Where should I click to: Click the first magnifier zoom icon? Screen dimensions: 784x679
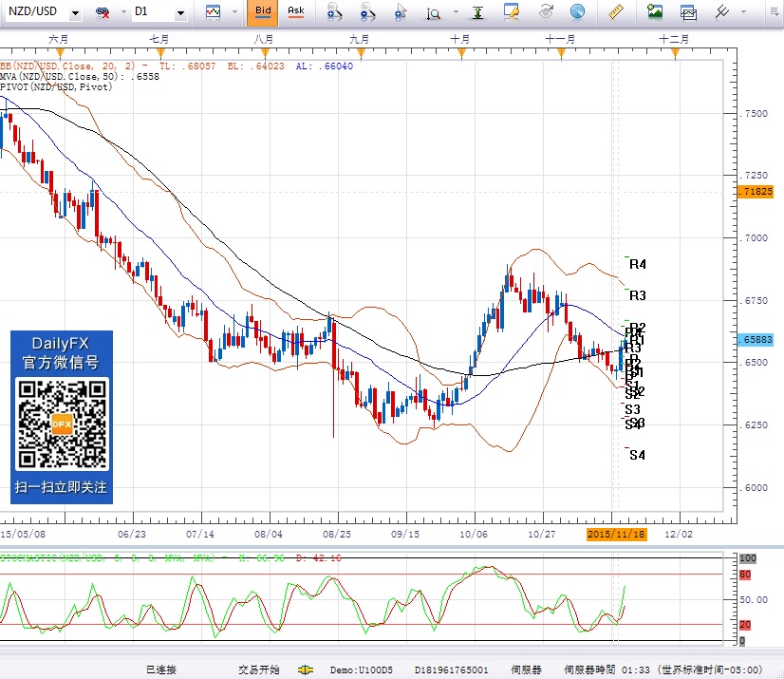click(333, 12)
